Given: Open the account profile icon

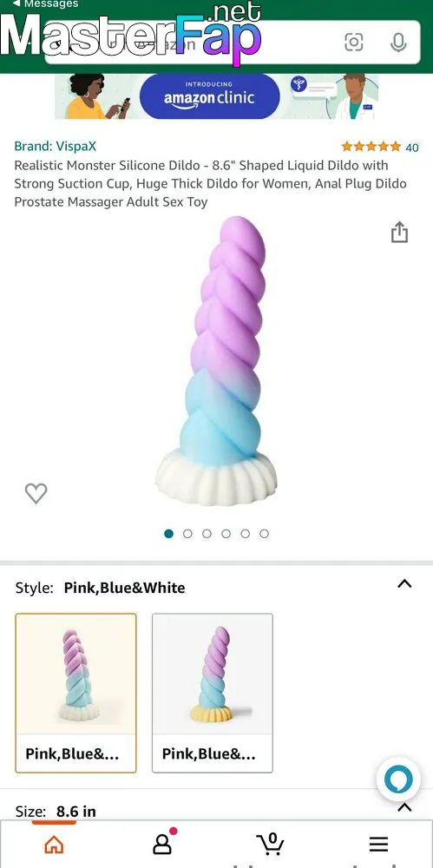Looking at the screenshot, I should click(163, 843).
